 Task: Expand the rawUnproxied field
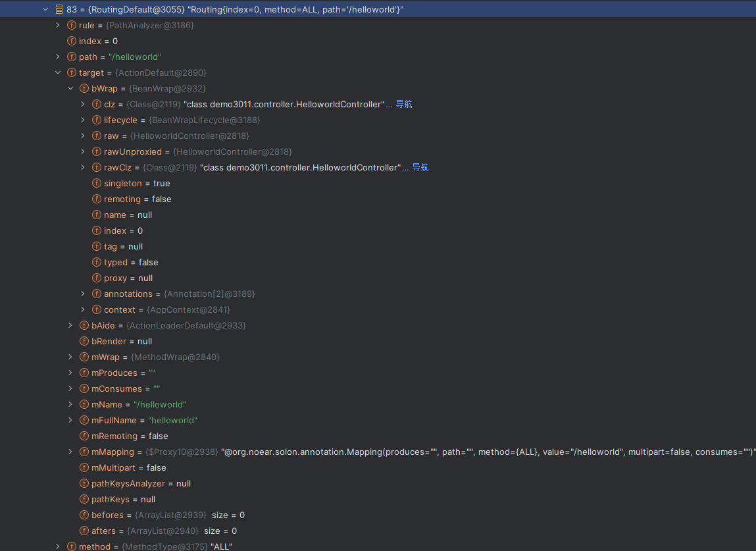83,151
